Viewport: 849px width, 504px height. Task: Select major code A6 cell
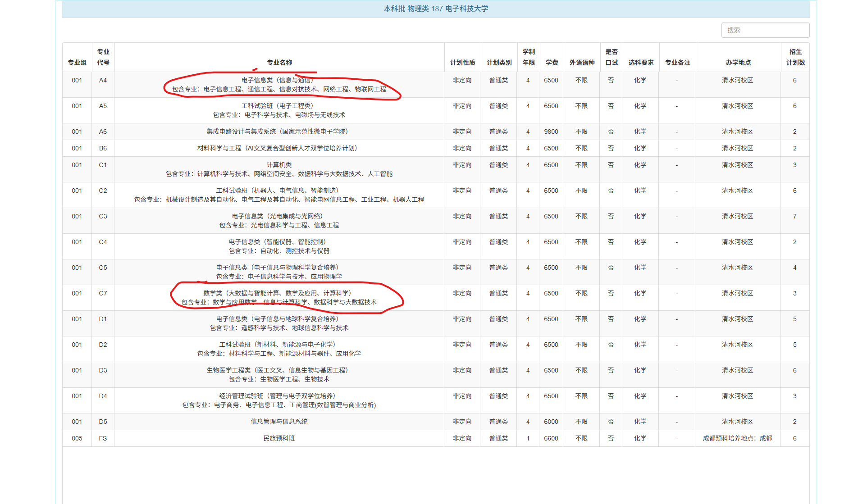click(103, 132)
